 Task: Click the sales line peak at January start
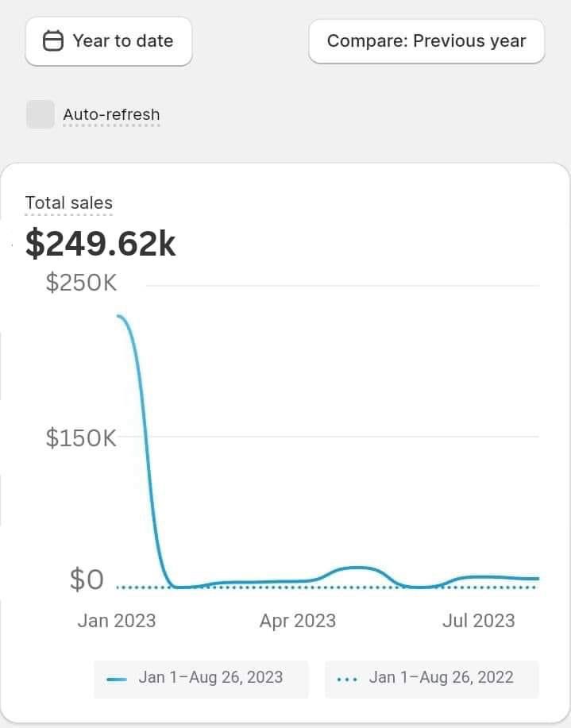121,317
